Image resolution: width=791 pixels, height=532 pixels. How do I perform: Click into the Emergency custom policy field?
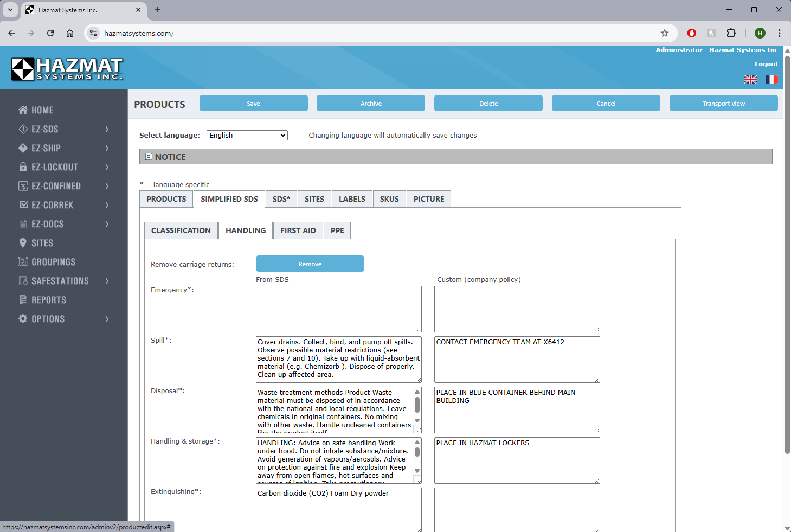[x=517, y=309]
